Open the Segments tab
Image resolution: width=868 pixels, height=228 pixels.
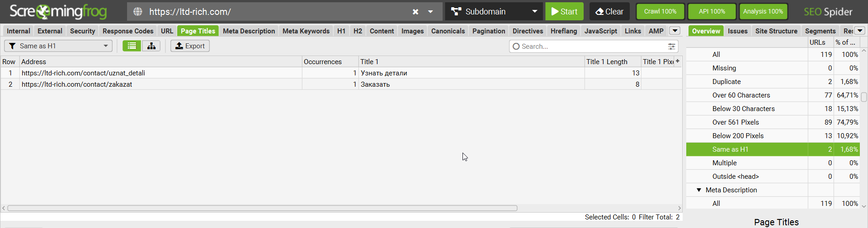coord(820,31)
